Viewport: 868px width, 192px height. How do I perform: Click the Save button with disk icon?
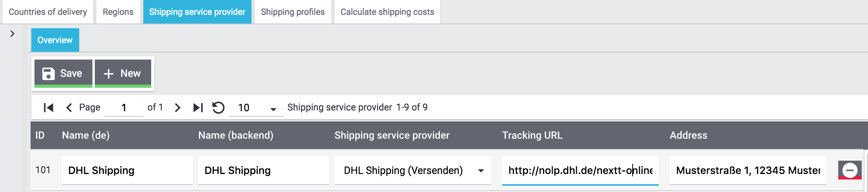[63, 73]
